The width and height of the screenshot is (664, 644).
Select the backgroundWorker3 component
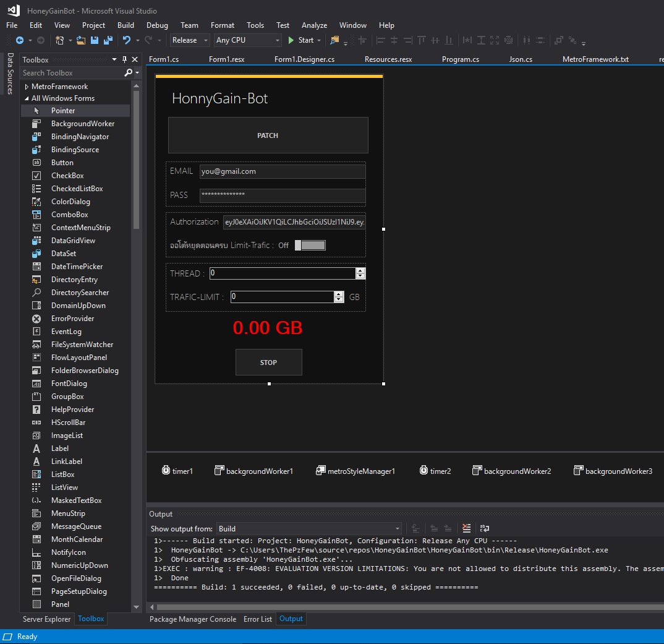point(613,471)
